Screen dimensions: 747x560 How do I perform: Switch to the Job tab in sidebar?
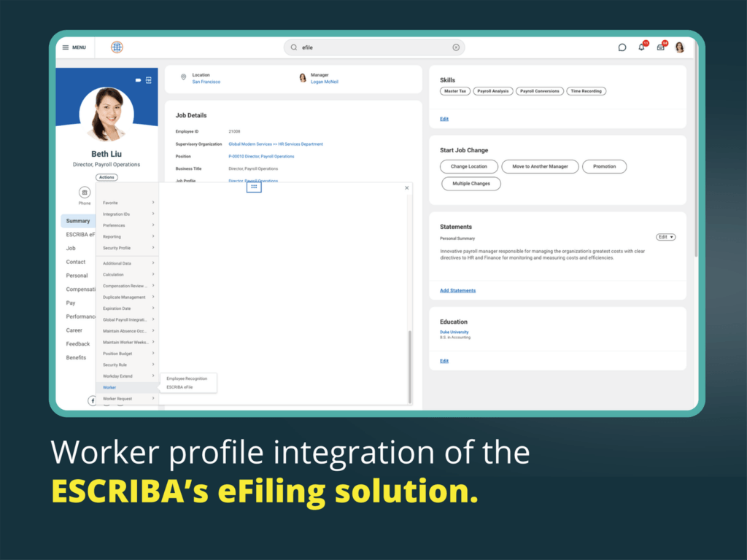[71, 248]
